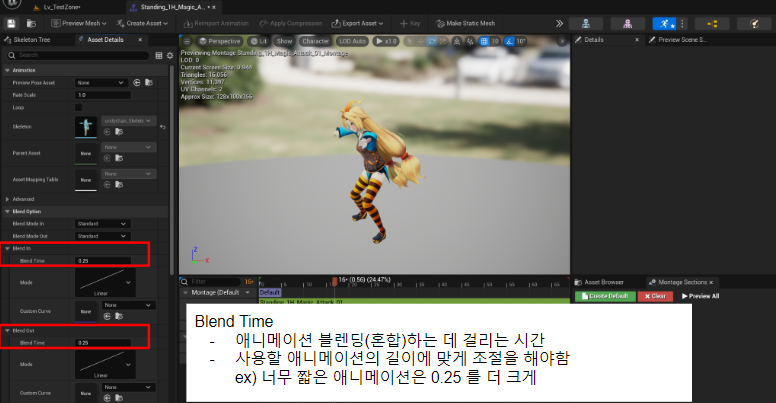Expand toolbar overflow double-chevron

click(559, 23)
